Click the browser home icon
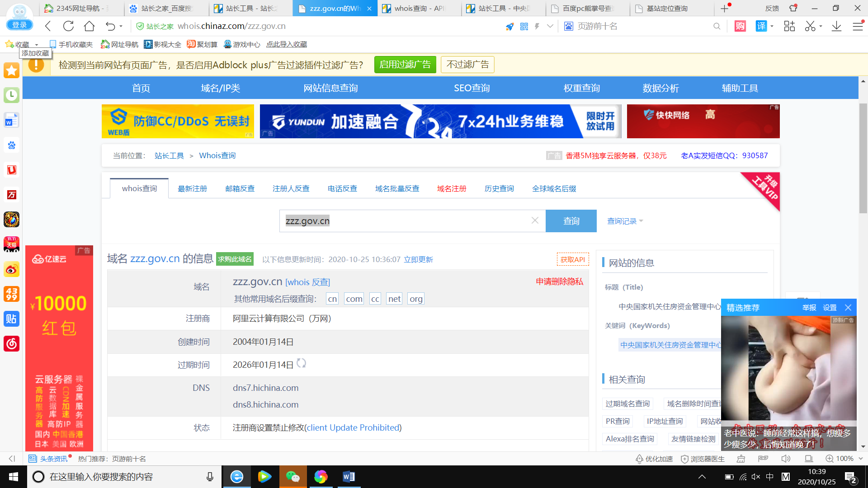 89,26
